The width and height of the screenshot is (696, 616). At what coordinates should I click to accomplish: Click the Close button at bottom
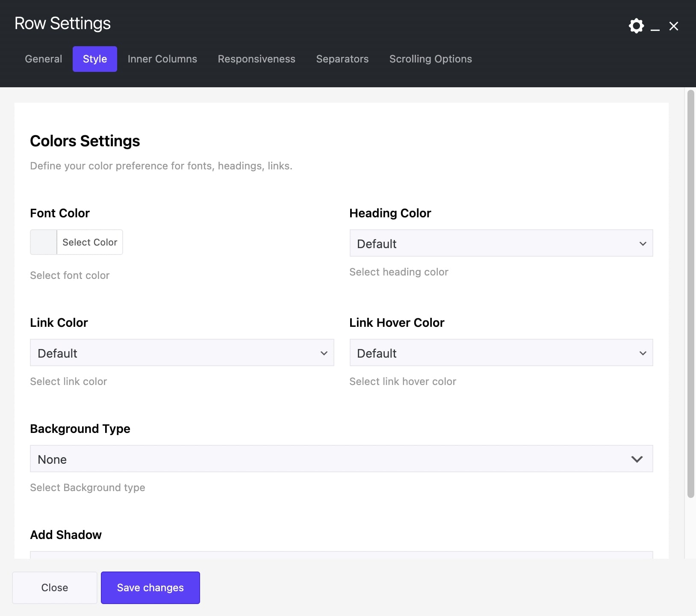[55, 588]
